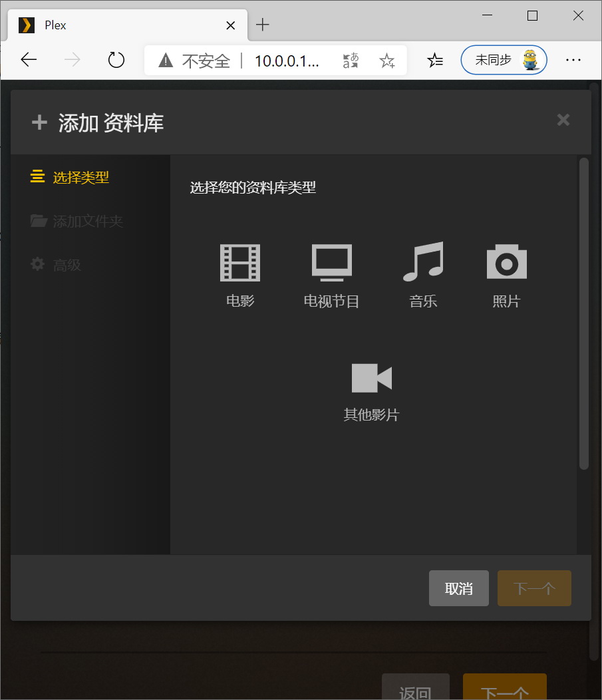This screenshot has width=602, height=700.
Task: Click the 不安全 security warning indicator
Action: tap(194, 61)
